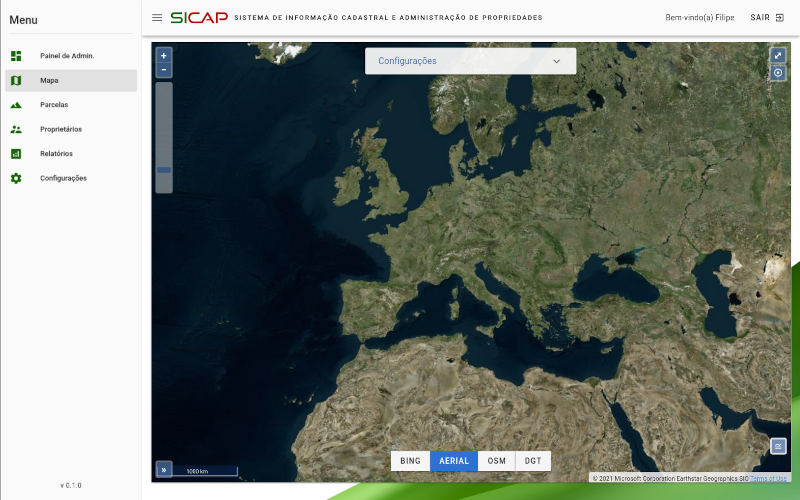Open the Terms of Use link
The image size is (800, 500).
click(x=769, y=478)
